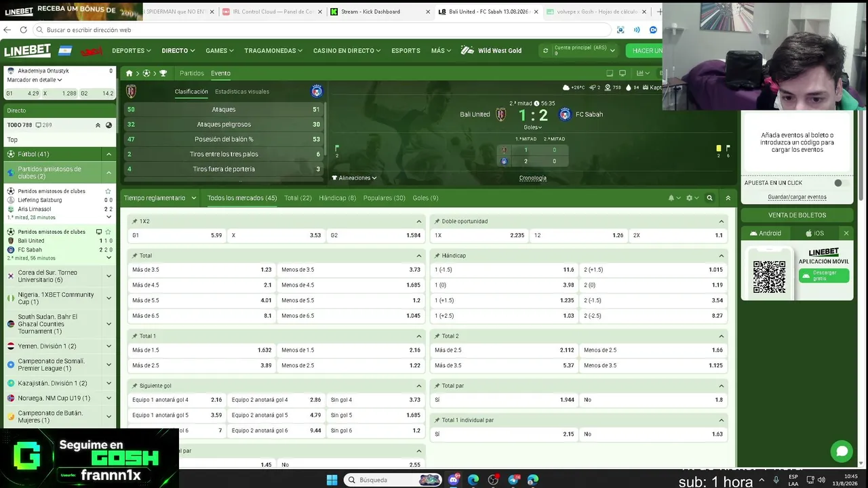Open Microsoft Edge from the taskbar
This screenshot has width=868, height=488.
click(473, 480)
